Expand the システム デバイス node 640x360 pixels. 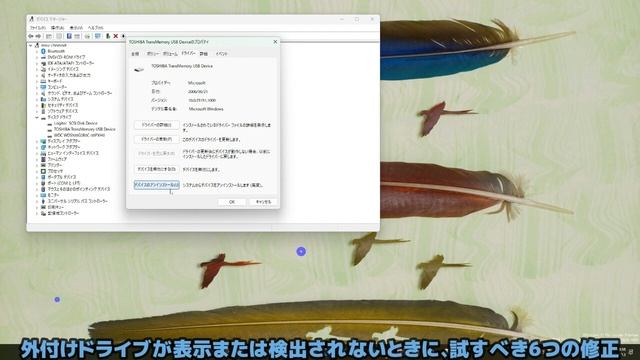(37, 99)
